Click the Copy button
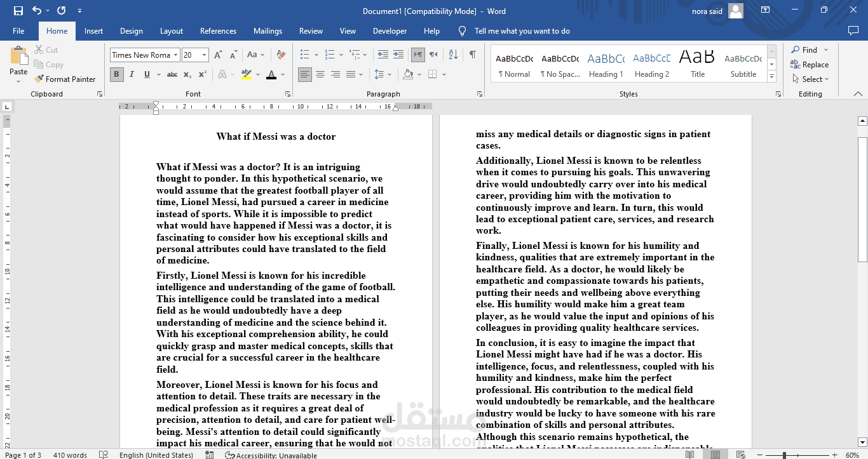The width and height of the screenshot is (868, 459). click(48, 65)
